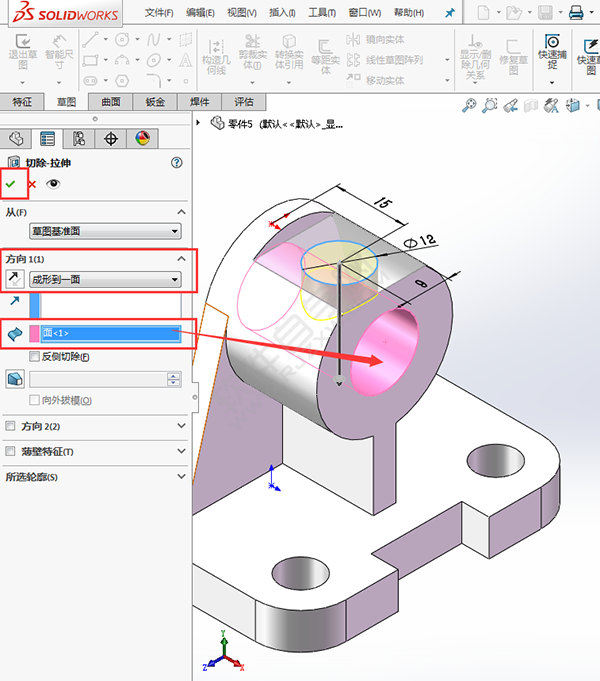Confirm the cut-extrude with green checkmark
The width and height of the screenshot is (600, 681).
tap(10, 184)
